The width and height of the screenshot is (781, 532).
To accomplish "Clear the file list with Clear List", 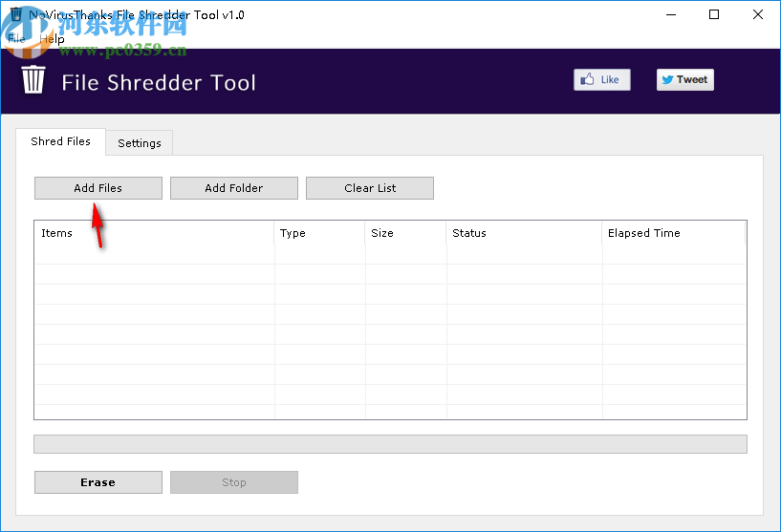I will coord(370,188).
